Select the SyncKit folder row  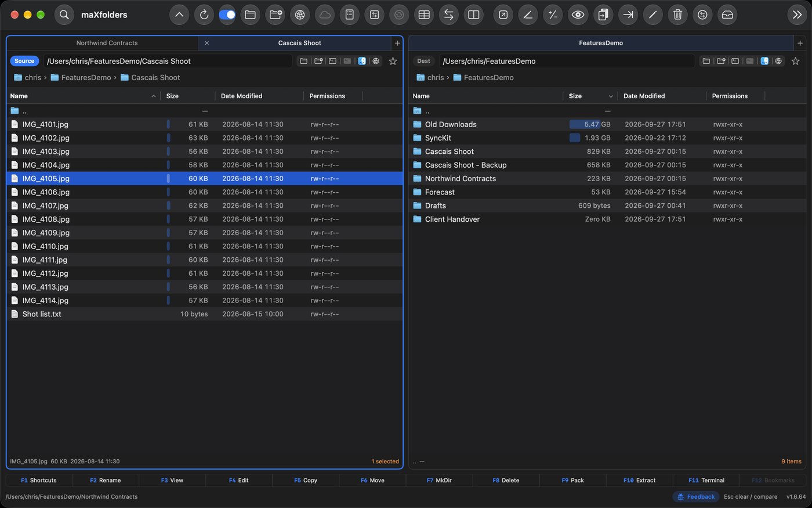tap(607, 138)
